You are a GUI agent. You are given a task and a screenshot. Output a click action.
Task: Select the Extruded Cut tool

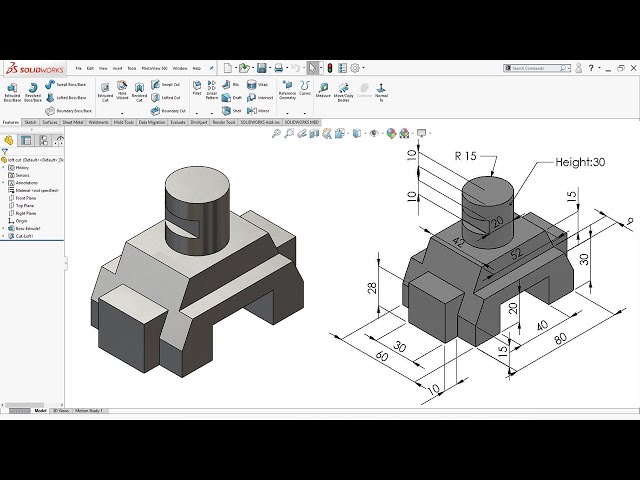tap(105, 92)
